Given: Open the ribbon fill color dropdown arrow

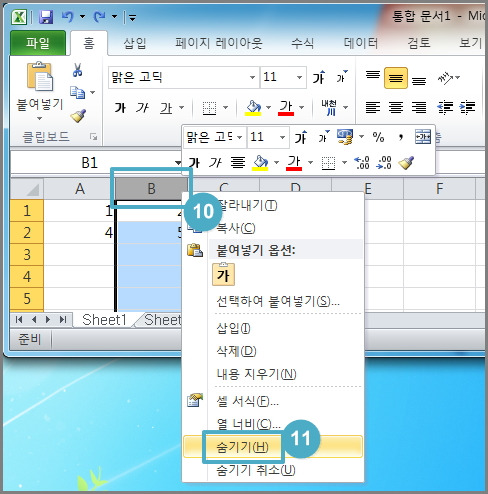Looking at the screenshot, I should (x=269, y=108).
